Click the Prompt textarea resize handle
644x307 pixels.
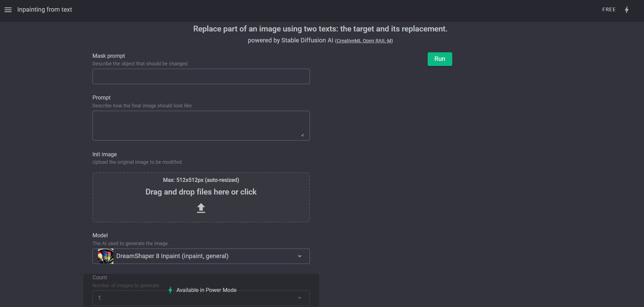point(302,135)
